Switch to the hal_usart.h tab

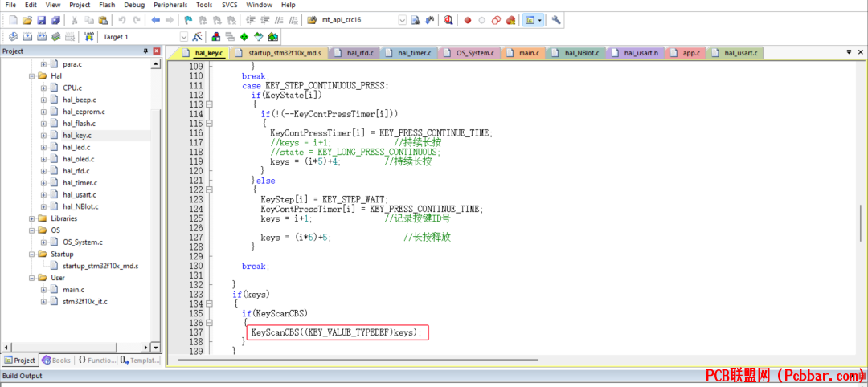click(636, 53)
